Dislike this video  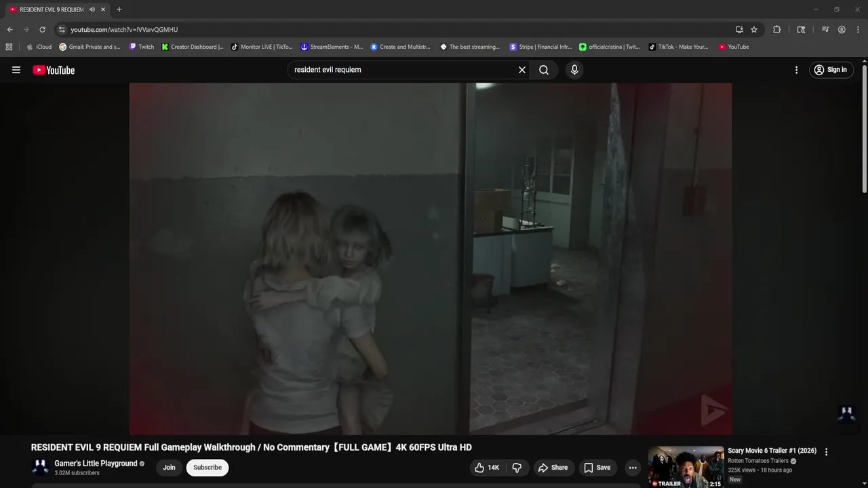click(x=517, y=468)
